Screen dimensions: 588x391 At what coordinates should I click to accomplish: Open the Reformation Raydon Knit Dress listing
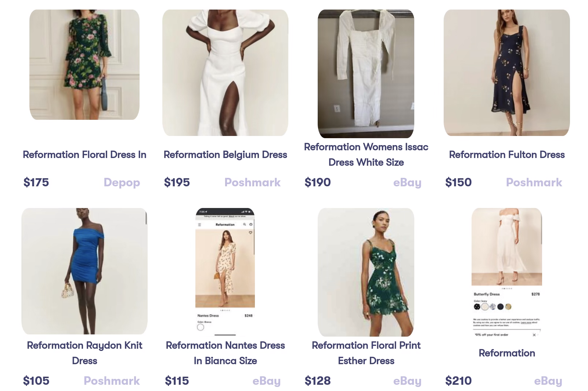(x=84, y=353)
